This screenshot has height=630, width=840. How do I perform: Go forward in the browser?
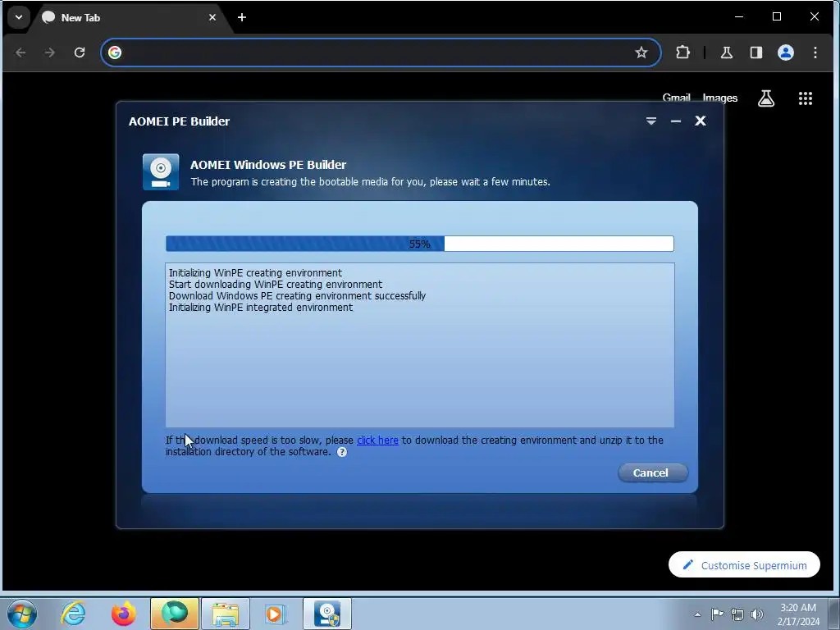(x=50, y=52)
